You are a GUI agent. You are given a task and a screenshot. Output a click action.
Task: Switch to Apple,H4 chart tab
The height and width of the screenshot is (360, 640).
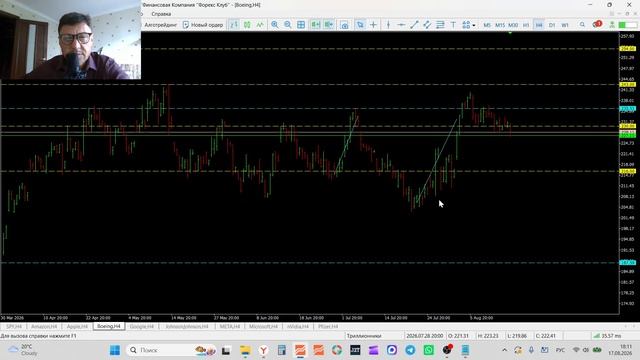tap(77, 327)
